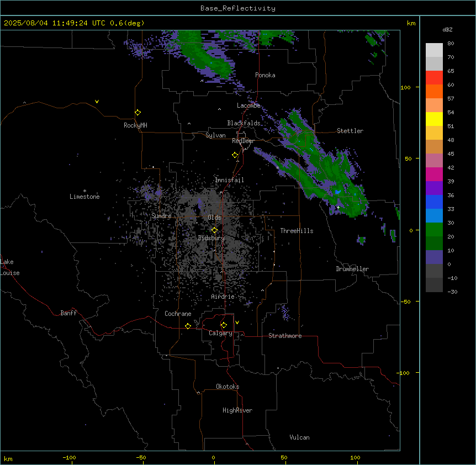
Task: Click the Sundre city label
Action: point(161,216)
